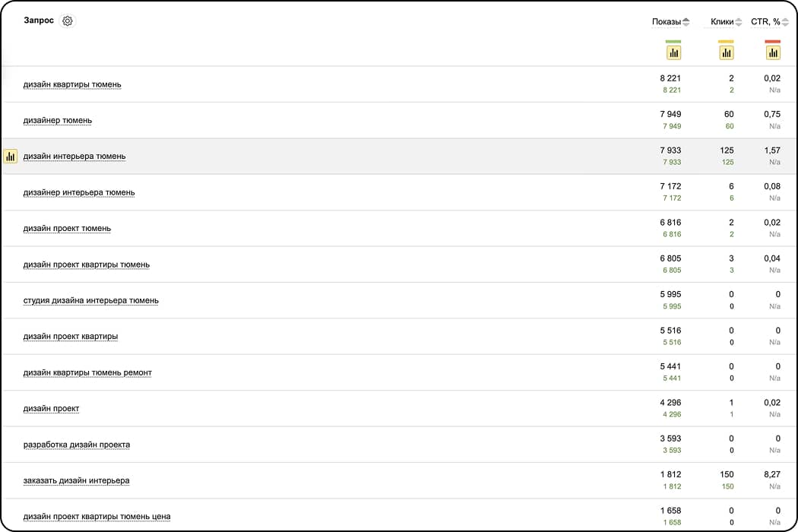This screenshot has height=532, width=798.
Task: Open the дизайн проект тюмень query
Action: [67, 228]
